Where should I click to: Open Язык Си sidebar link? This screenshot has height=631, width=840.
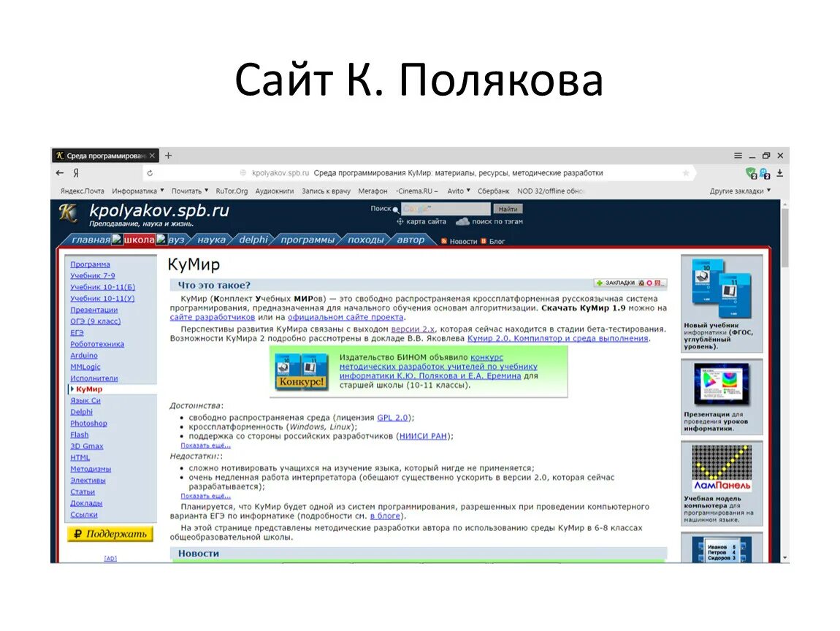(x=85, y=400)
